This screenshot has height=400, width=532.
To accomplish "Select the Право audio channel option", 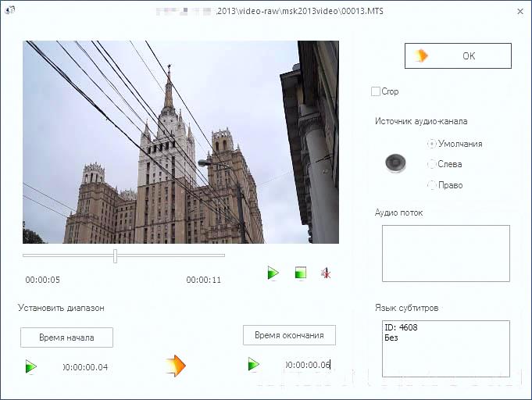I will pyautogui.click(x=445, y=185).
